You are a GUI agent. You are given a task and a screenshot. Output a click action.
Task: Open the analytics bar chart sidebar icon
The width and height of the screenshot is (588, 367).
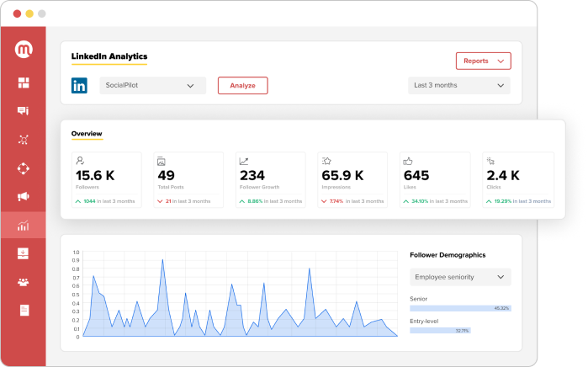24,225
